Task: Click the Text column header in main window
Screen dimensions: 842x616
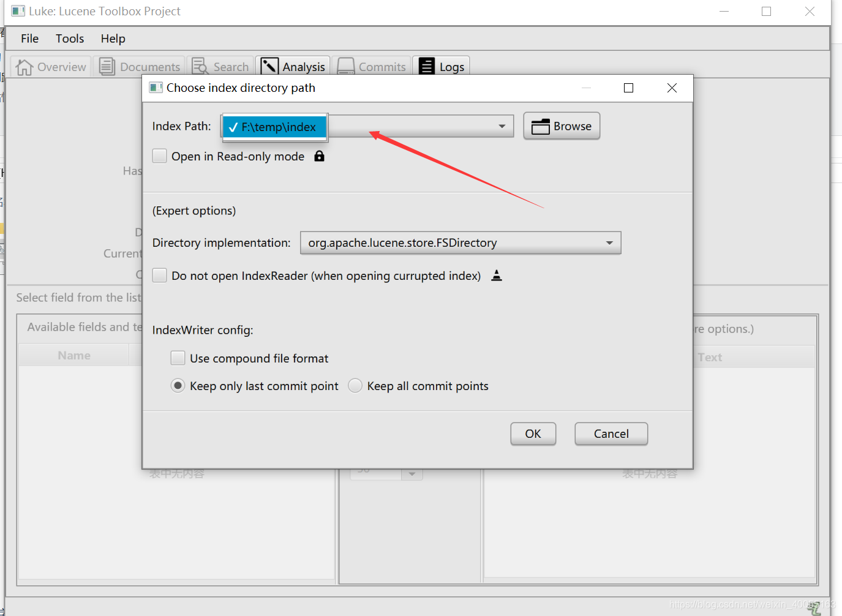Action: pyautogui.click(x=710, y=357)
